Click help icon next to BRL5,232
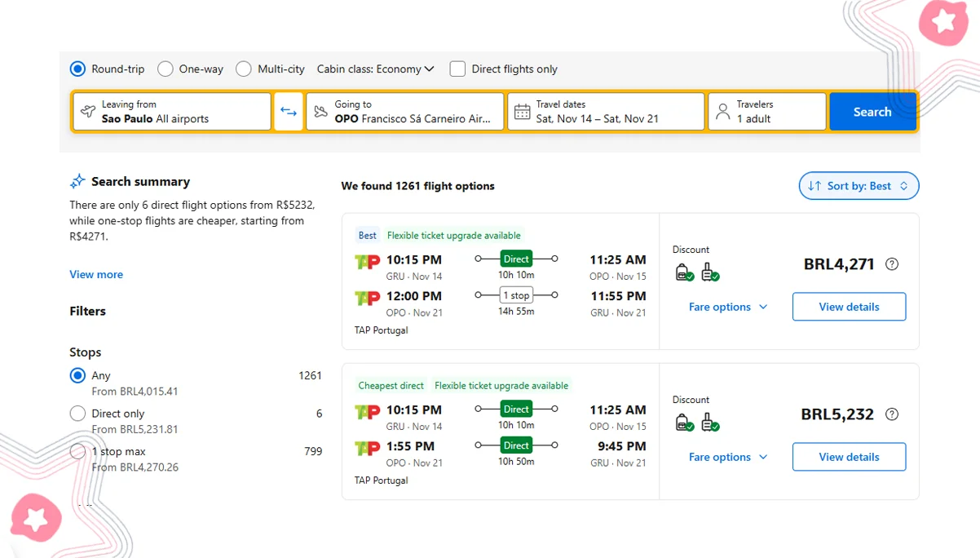 (x=892, y=414)
